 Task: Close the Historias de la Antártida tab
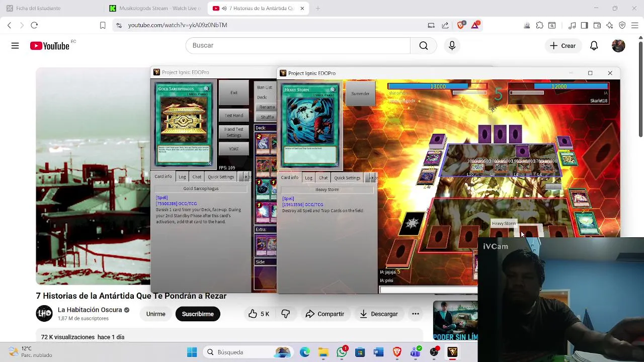coord(302,9)
